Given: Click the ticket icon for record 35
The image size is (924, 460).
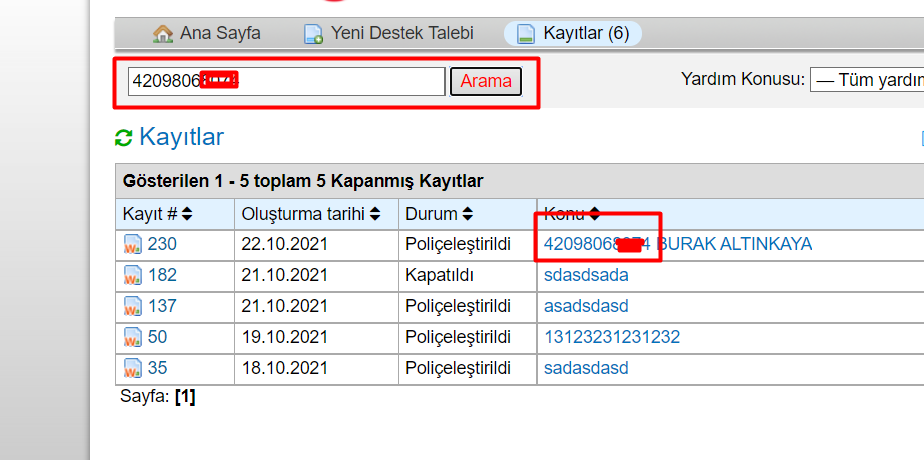Looking at the screenshot, I should click(x=133, y=368).
